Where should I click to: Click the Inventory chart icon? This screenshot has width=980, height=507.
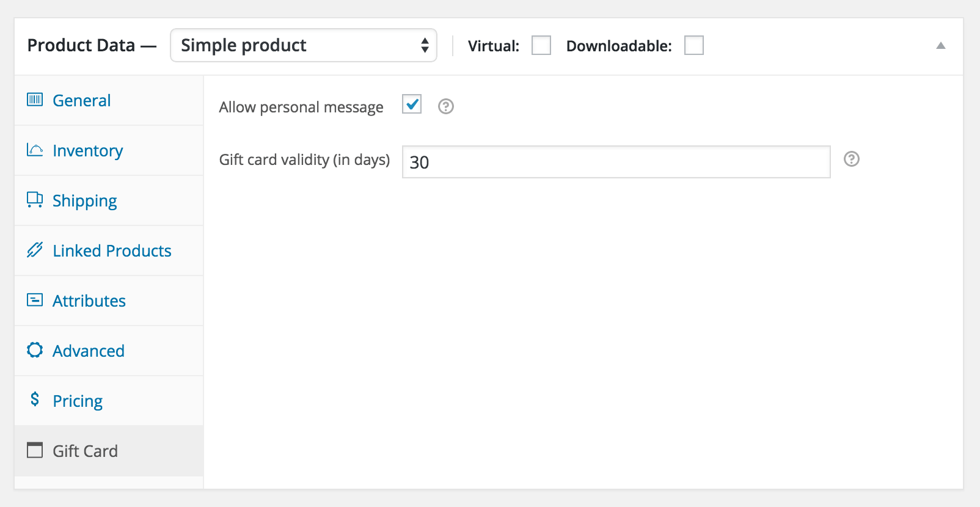tap(35, 150)
